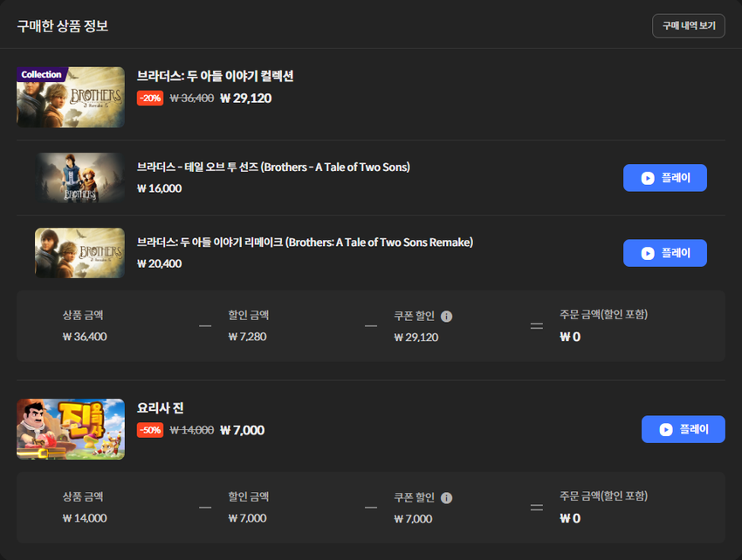The width and height of the screenshot is (742, 560).
Task: Click the 요리사 진 title
Action: coord(161,407)
